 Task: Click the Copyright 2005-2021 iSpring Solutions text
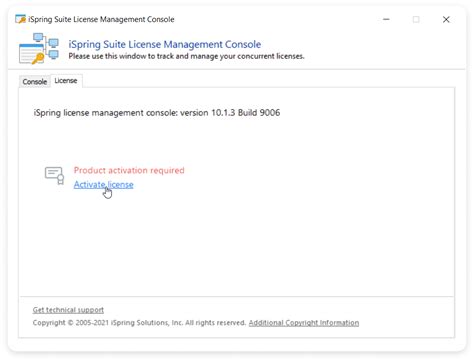tap(139, 323)
